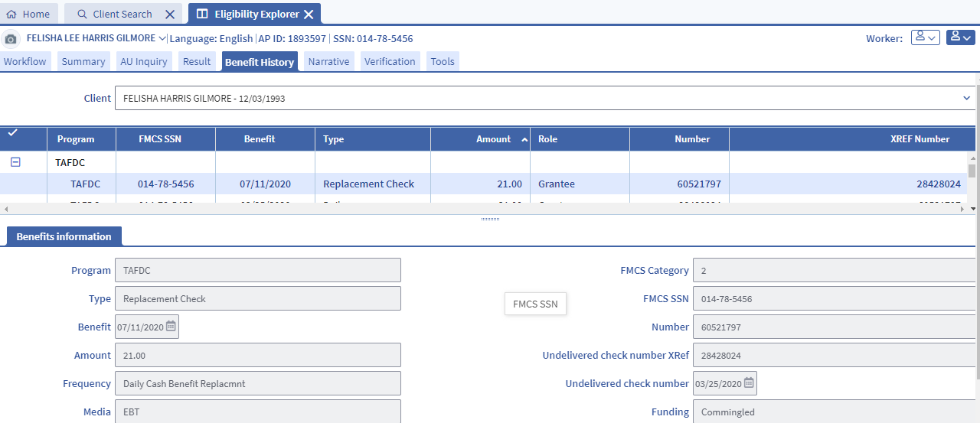Click the grid vertical scrollbar down arrow
This screenshot has height=423, width=980.
point(973,208)
